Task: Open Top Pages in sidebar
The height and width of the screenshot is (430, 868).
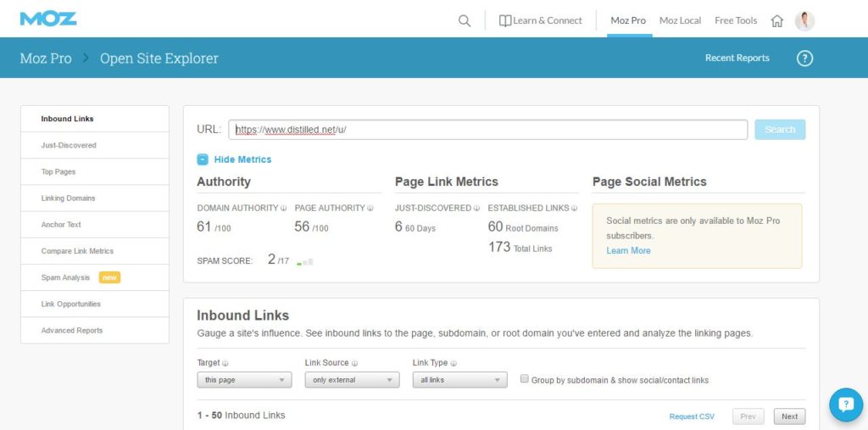Action: (95, 172)
